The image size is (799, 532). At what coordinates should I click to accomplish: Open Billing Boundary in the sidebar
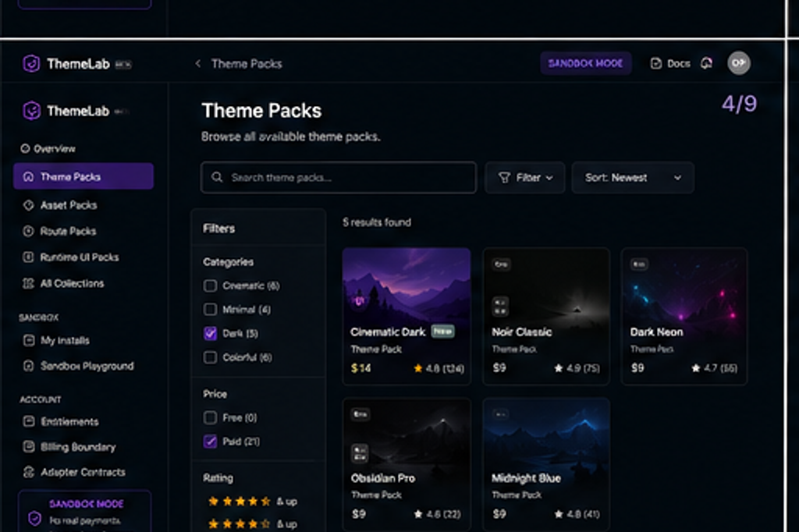click(x=69, y=447)
